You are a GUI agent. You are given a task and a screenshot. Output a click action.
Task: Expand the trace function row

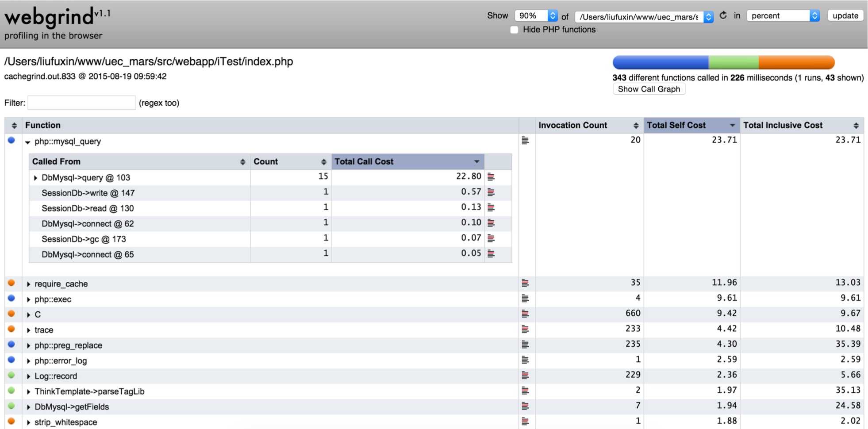tap(28, 330)
